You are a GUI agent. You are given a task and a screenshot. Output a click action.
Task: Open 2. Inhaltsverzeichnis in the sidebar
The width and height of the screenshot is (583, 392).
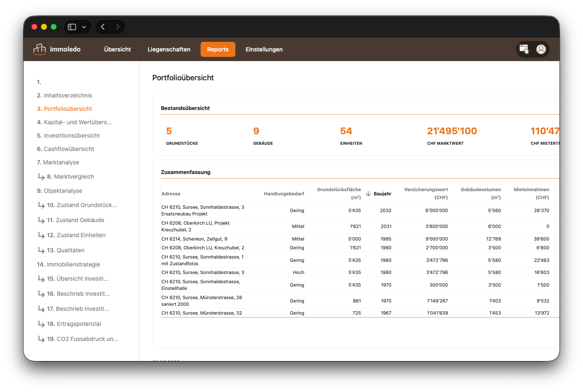64,95
